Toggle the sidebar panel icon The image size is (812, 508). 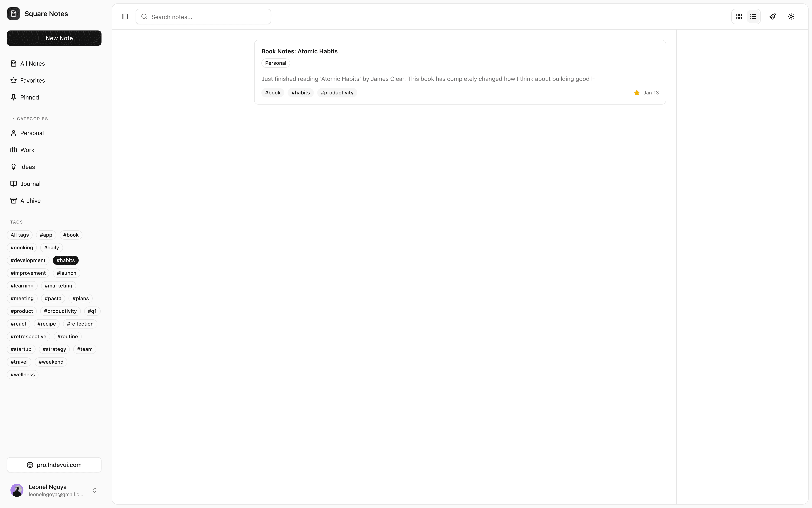pos(125,17)
